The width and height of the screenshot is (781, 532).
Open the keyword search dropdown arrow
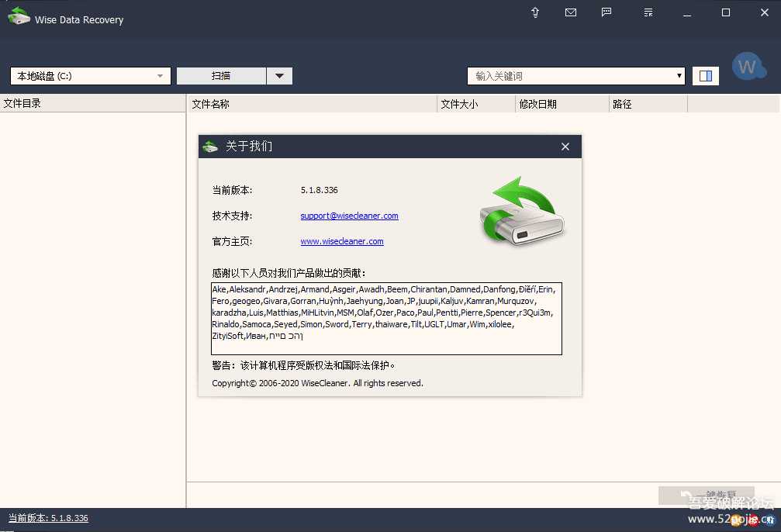[680, 75]
